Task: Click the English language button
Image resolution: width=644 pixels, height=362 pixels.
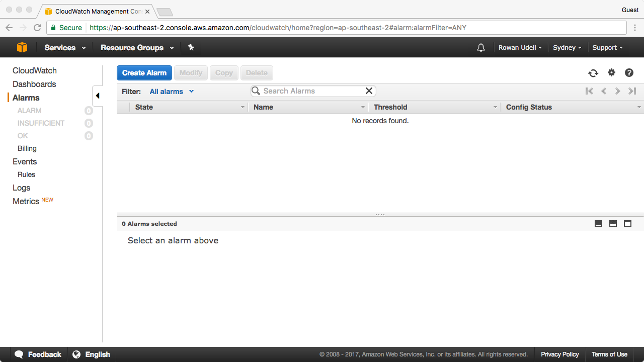Action: coord(91,354)
